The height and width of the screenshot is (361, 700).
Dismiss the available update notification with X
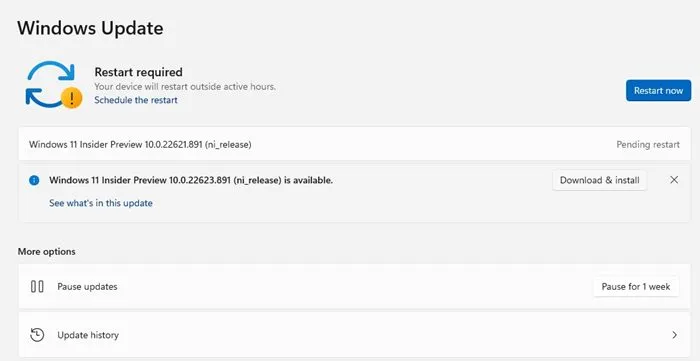pyautogui.click(x=674, y=180)
